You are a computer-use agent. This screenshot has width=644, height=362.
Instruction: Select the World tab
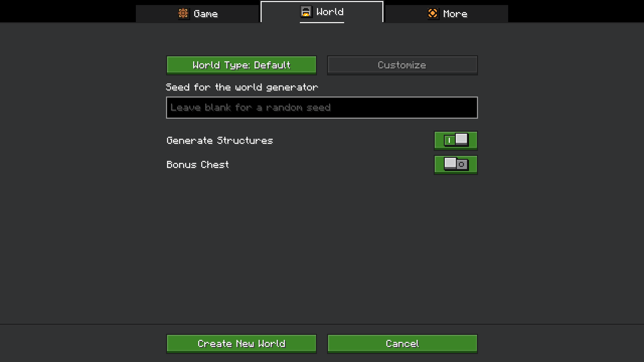coord(321,12)
